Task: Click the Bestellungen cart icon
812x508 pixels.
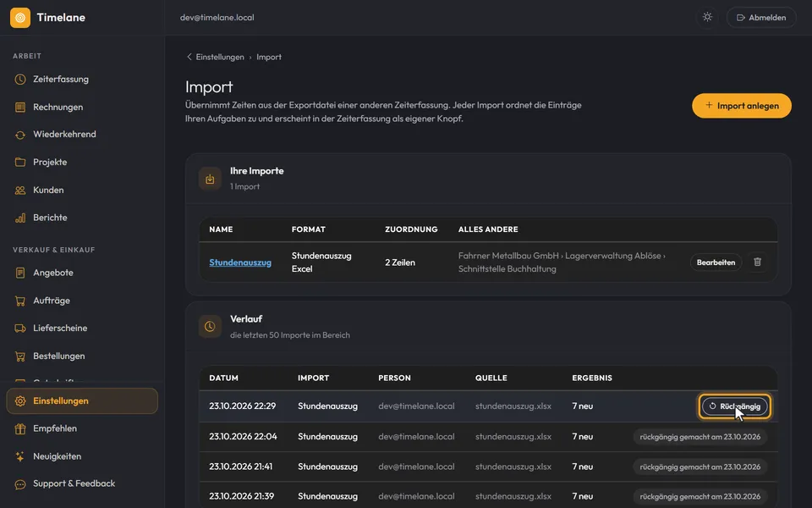Action: [20, 356]
